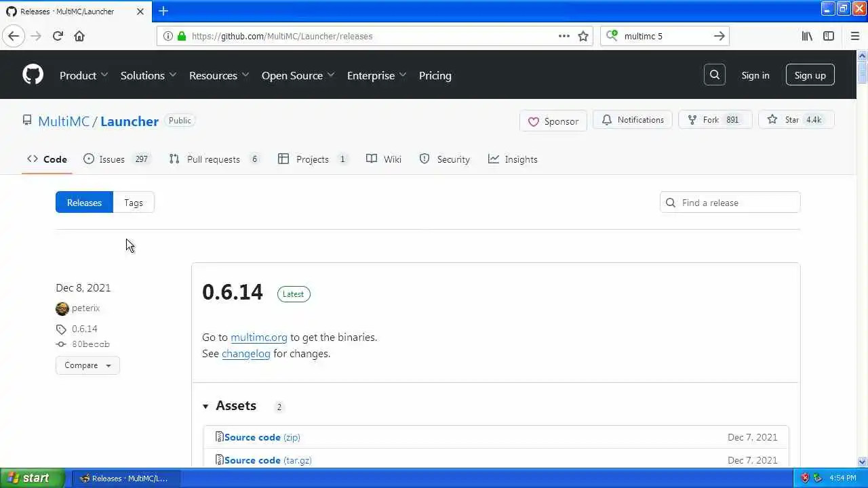Open the Insights tab

click(513, 159)
